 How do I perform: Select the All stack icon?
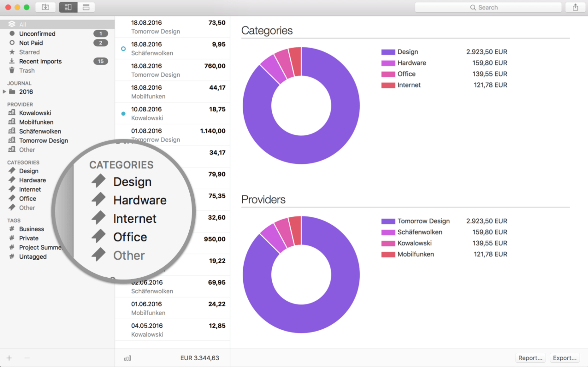[12, 24]
